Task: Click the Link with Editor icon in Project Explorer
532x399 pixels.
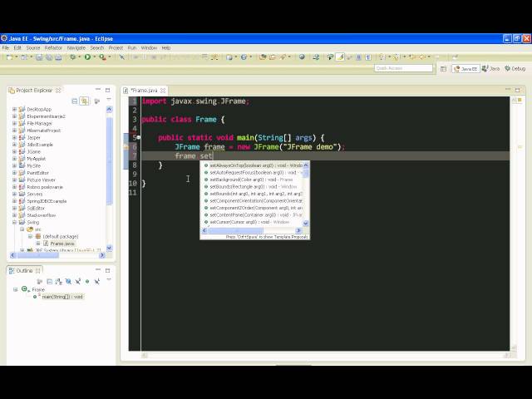Action: [84, 101]
